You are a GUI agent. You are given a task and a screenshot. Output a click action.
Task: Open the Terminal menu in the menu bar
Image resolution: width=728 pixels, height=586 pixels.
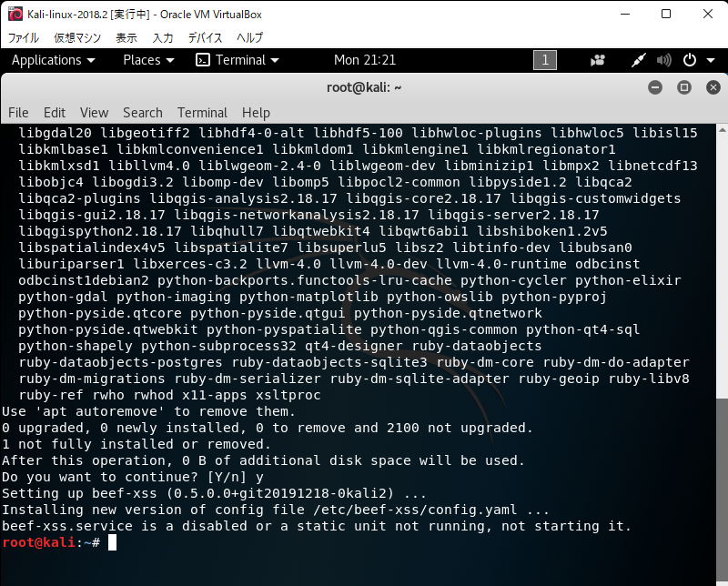tap(202, 113)
